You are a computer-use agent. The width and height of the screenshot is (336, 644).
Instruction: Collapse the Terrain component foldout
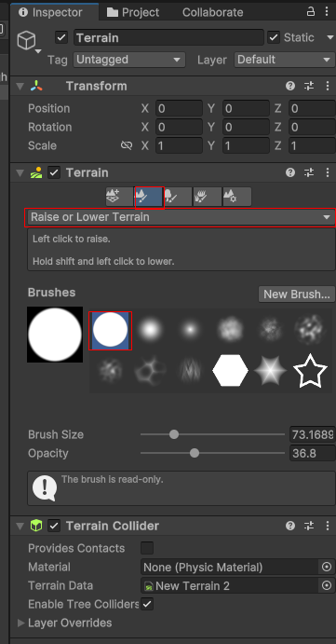coord(20,172)
